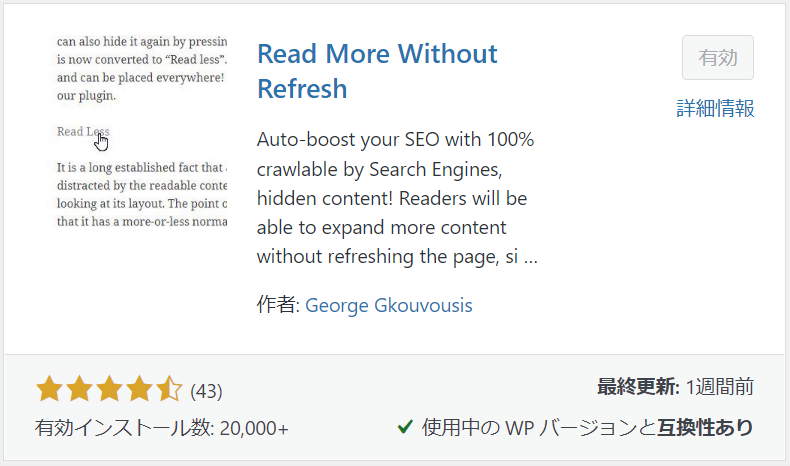Visit author George Gkouvousis's link
790x466 pixels.
tap(389, 305)
